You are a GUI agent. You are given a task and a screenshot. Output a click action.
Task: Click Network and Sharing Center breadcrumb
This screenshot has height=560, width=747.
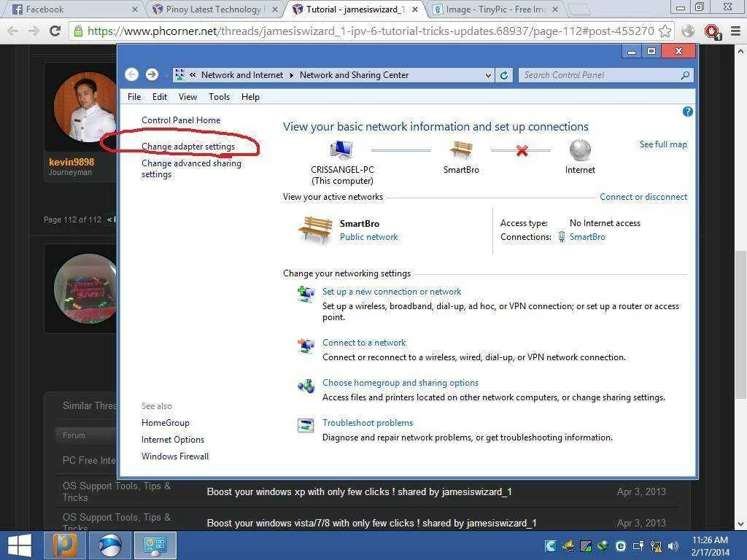354,75
